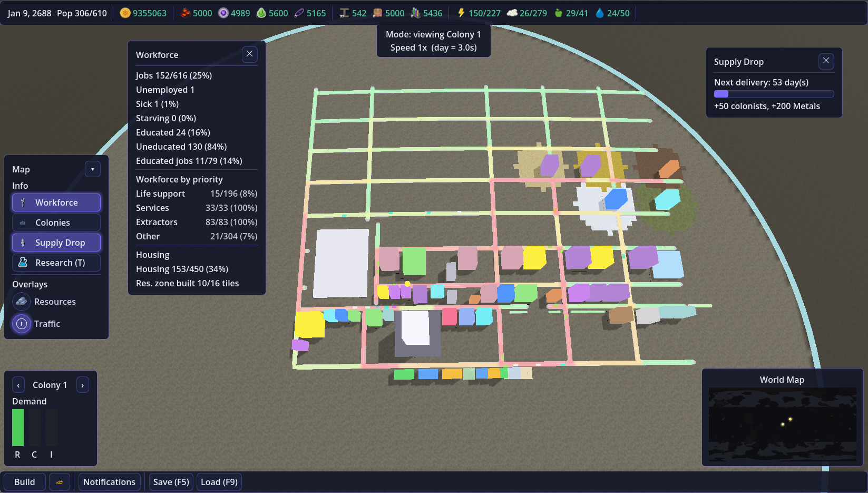The image size is (868, 493).
Task: Click Load (F9) button
Action: point(219,482)
